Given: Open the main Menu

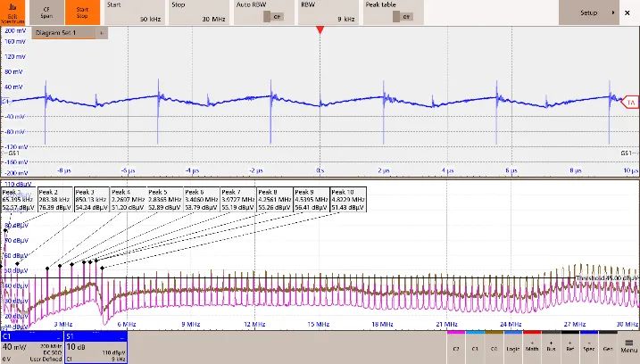Looking at the screenshot, I should click(629, 347).
